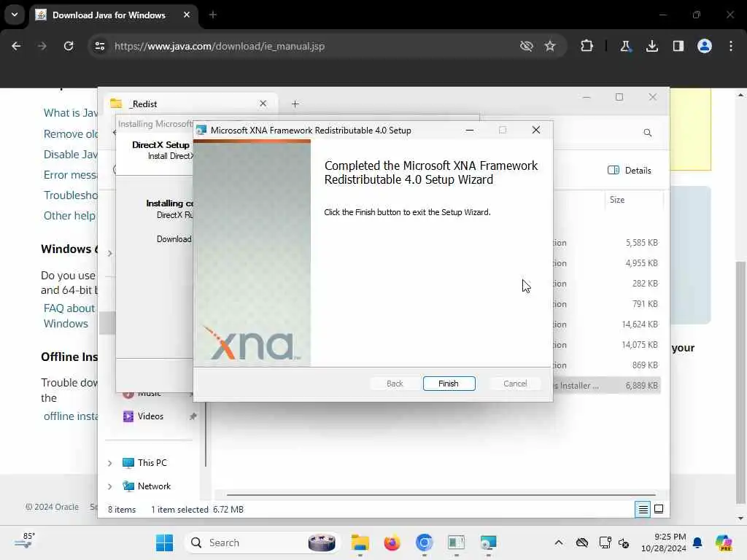Open the notification bell in taskbar
747x560 pixels.
[x=697, y=542]
